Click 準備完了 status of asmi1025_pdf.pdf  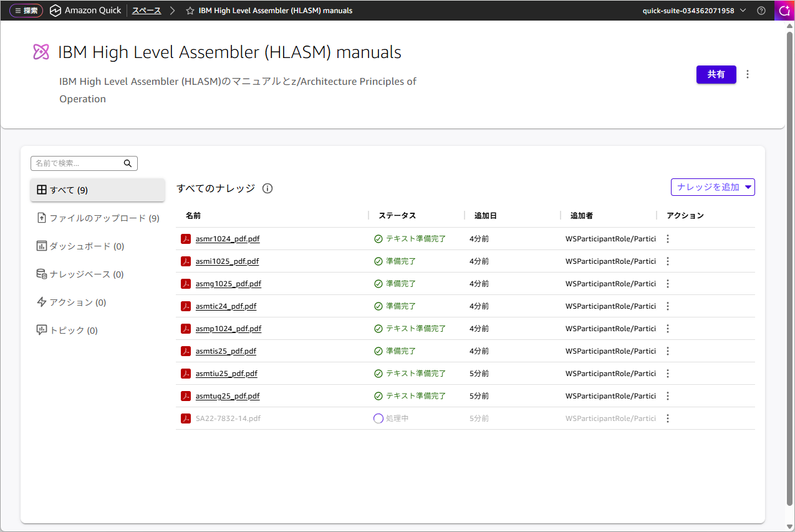pos(395,261)
